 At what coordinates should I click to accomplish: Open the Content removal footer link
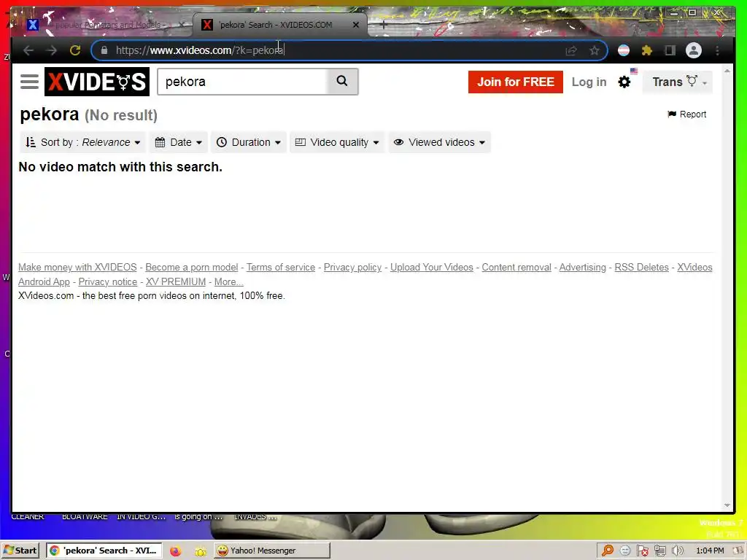(516, 267)
